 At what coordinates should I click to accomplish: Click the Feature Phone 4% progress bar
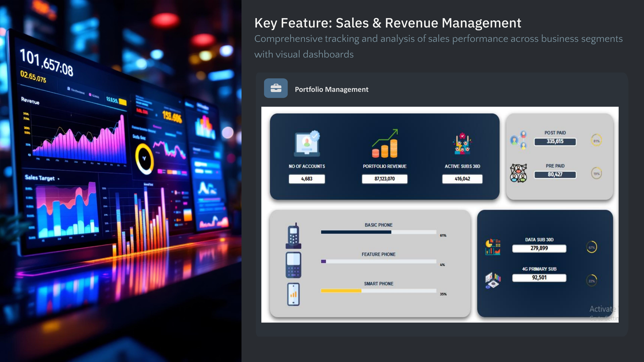click(x=378, y=261)
